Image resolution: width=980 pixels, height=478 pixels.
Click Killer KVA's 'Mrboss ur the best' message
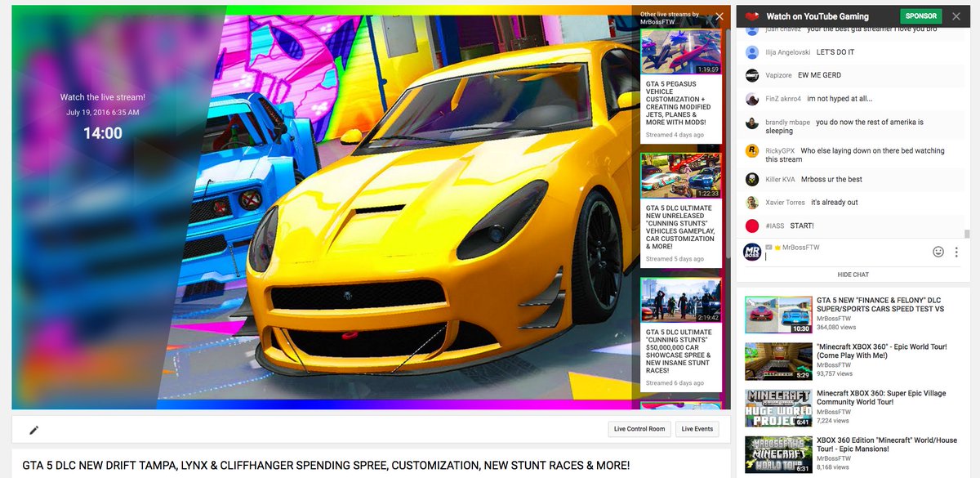[831, 180]
